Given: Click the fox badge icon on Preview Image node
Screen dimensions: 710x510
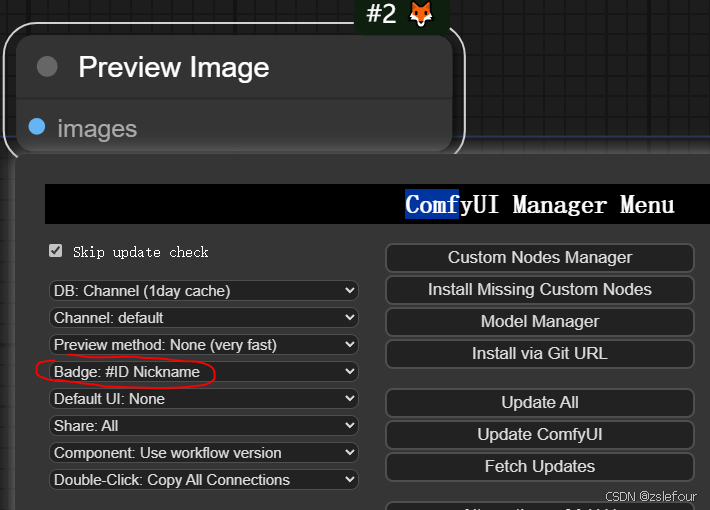Looking at the screenshot, I should coord(421,14).
